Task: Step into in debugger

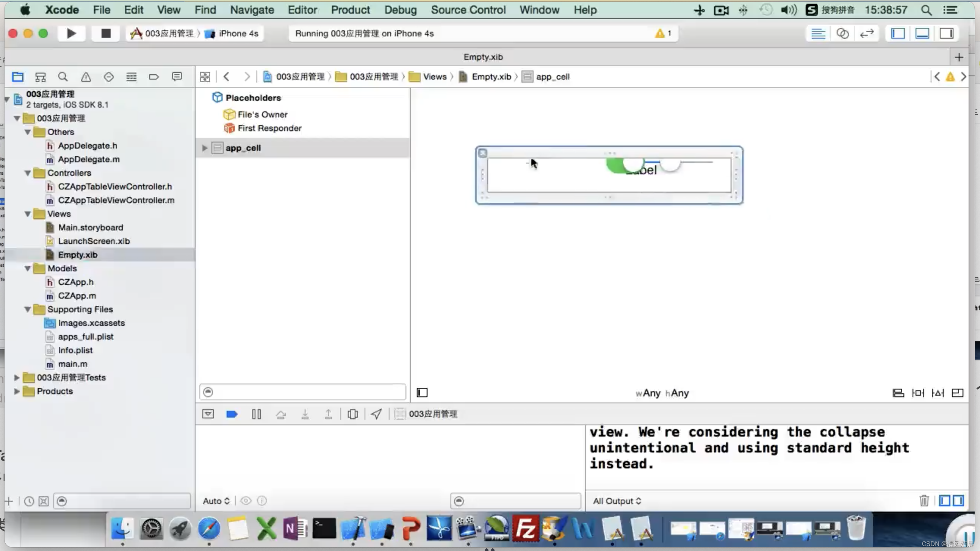Action: point(305,414)
